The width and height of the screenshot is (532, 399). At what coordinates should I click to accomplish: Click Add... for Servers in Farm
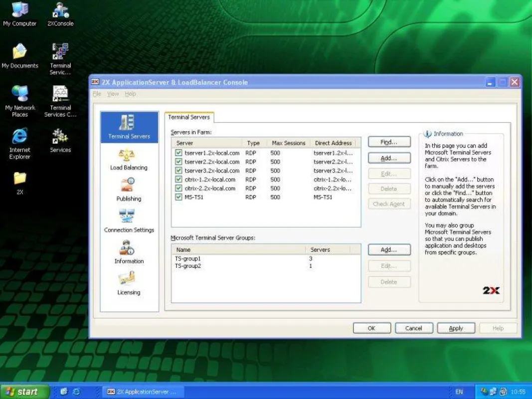389,158
